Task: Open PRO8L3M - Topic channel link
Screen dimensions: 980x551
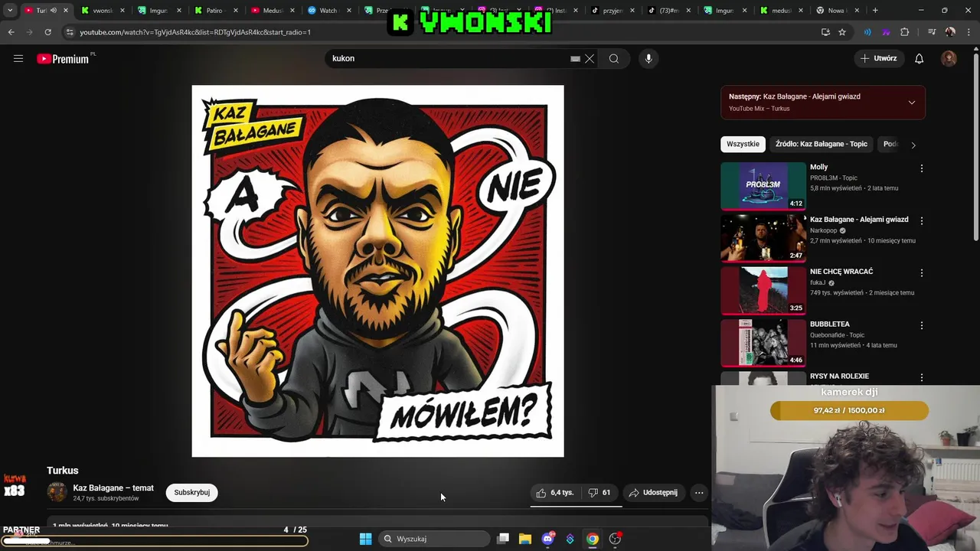Action: coord(834,178)
